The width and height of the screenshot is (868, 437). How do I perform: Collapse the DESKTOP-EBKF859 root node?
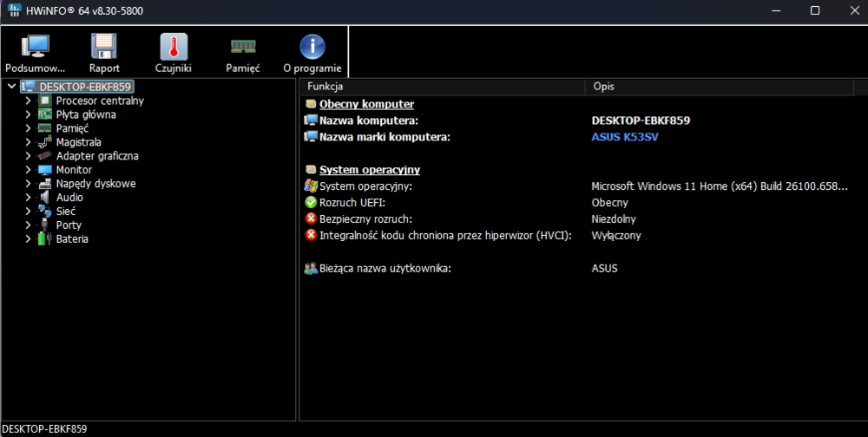(11, 87)
